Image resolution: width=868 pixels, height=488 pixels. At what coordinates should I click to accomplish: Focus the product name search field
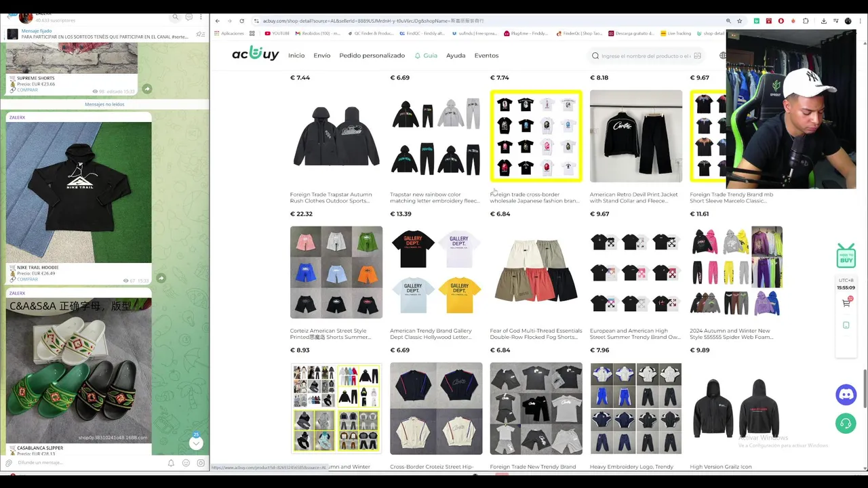click(644, 56)
